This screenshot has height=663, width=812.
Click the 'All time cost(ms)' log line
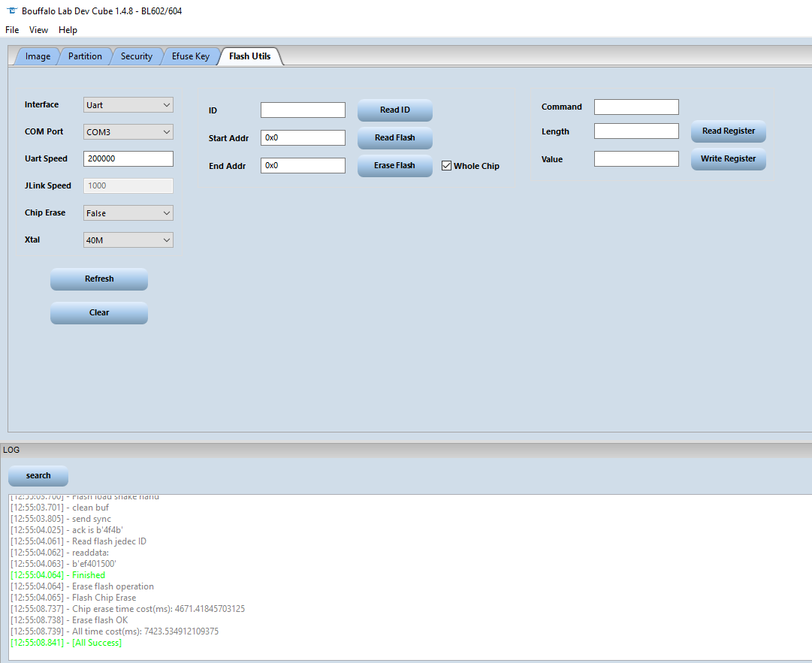pyautogui.click(x=114, y=631)
